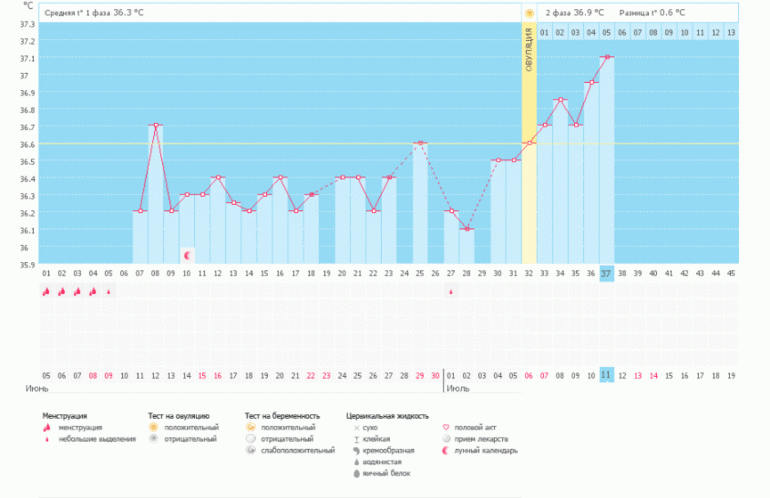Click the positive pregnancy test legend icon
This screenshot has height=498, width=770.
point(251,428)
